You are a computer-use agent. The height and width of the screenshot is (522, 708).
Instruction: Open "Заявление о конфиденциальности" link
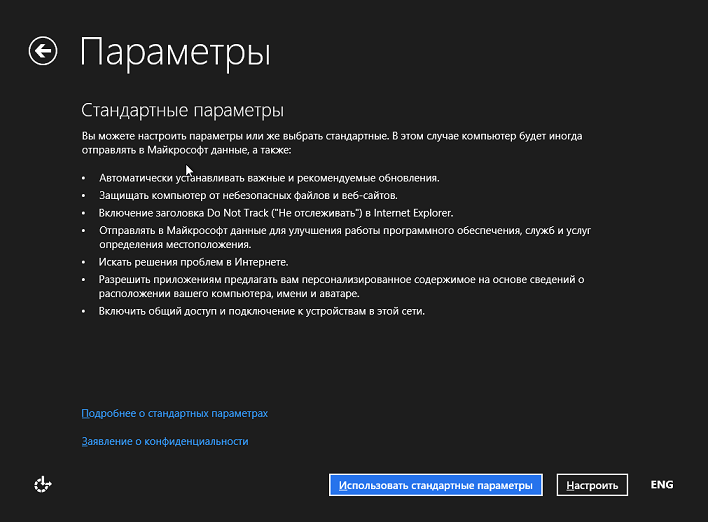click(165, 441)
